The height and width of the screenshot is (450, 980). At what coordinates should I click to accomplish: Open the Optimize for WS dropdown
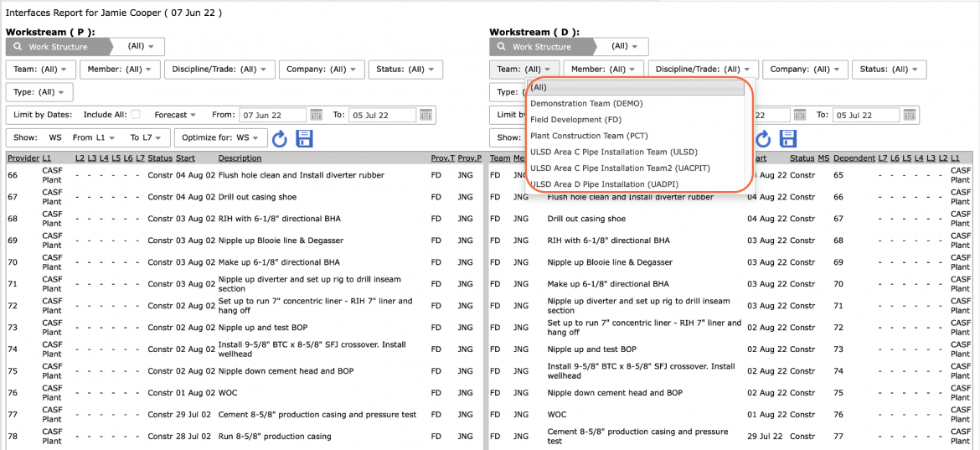[220, 137]
